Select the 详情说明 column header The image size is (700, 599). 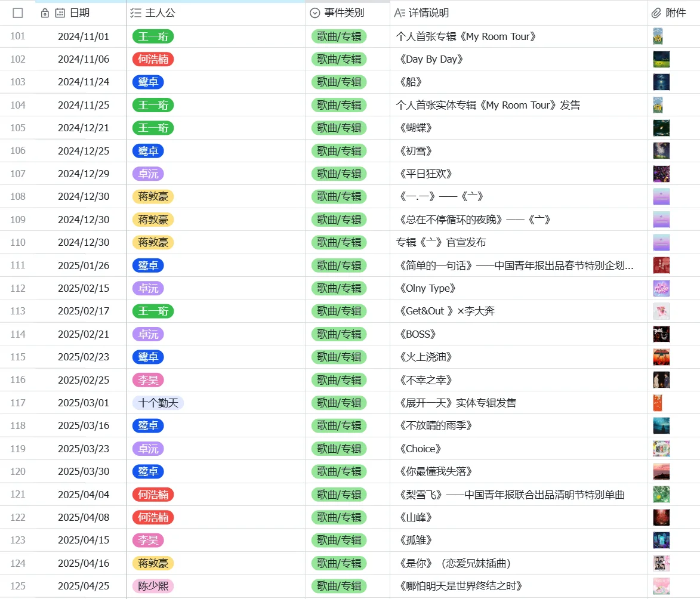519,13
